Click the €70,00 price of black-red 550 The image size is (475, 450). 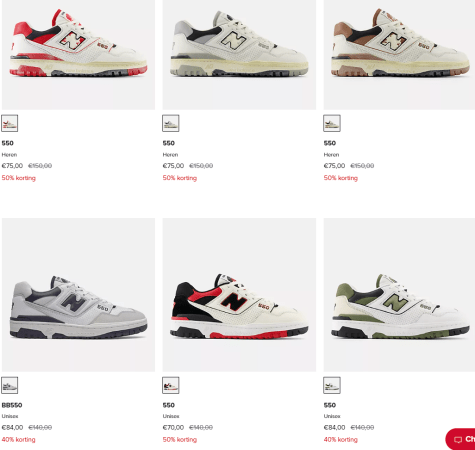173,427
